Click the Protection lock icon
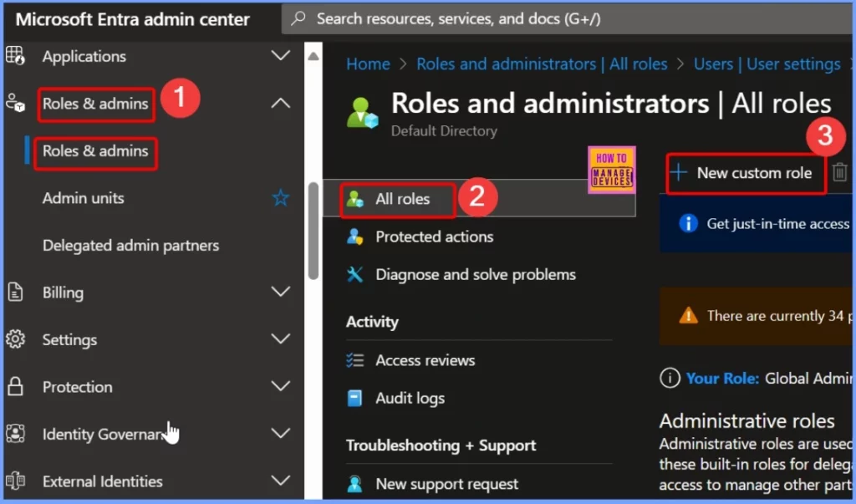Screen dimensions: 856x504 pyautogui.click(x=15, y=386)
